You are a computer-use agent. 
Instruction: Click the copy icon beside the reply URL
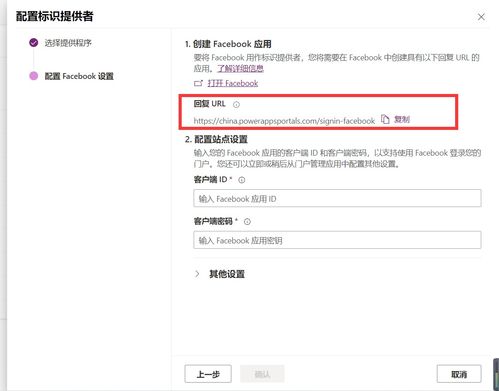(385, 119)
